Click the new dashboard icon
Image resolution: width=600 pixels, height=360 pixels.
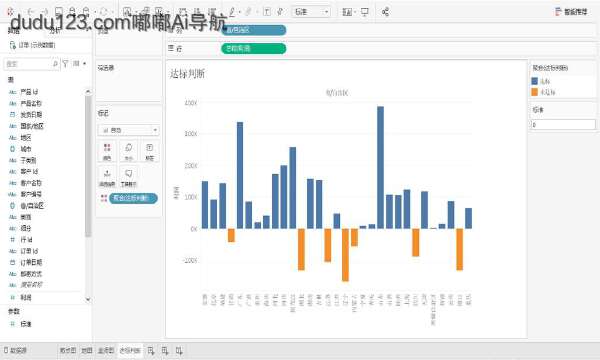[165, 350]
